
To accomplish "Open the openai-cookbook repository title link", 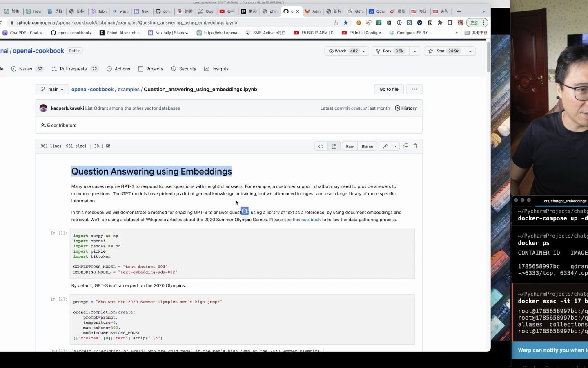I will click(38, 51).
